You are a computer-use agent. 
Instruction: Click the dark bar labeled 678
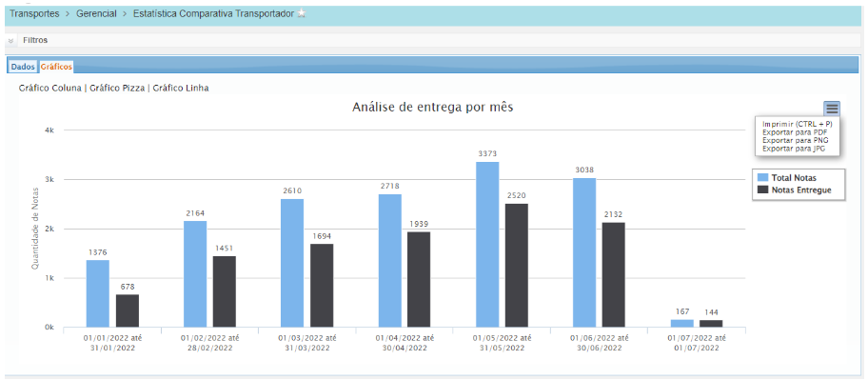[128, 310]
